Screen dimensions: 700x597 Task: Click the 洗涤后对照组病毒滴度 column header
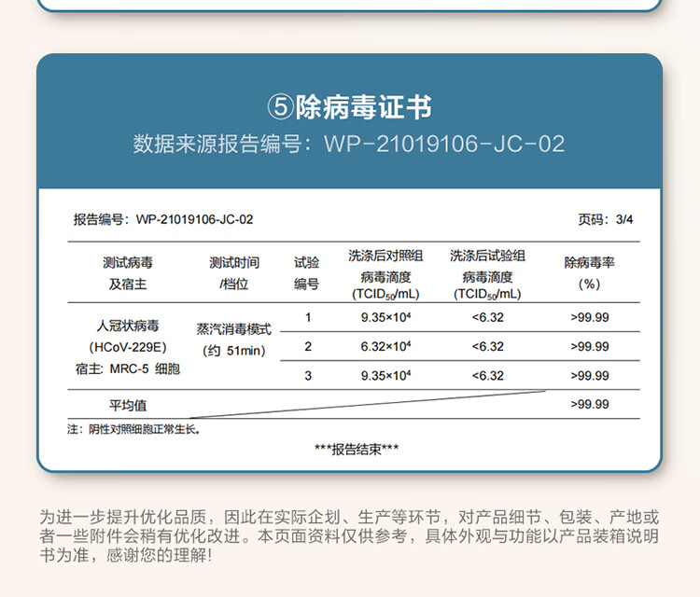(385, 274)
